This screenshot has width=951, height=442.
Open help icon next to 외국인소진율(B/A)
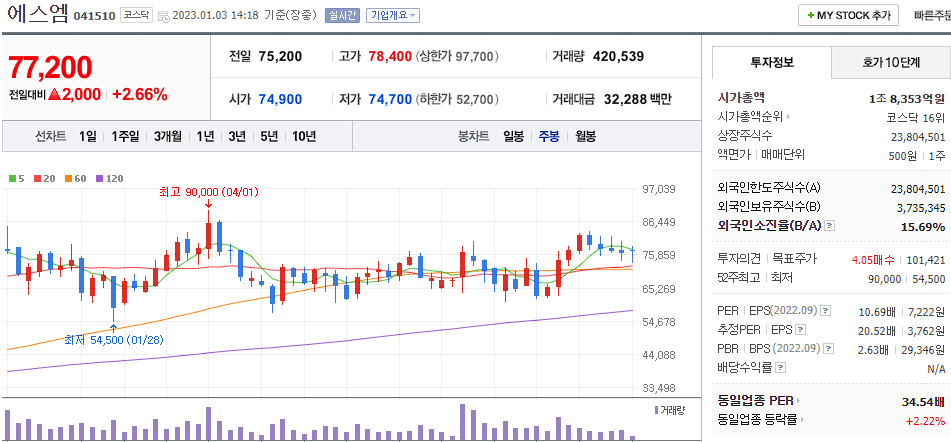(x=830, y=226)
